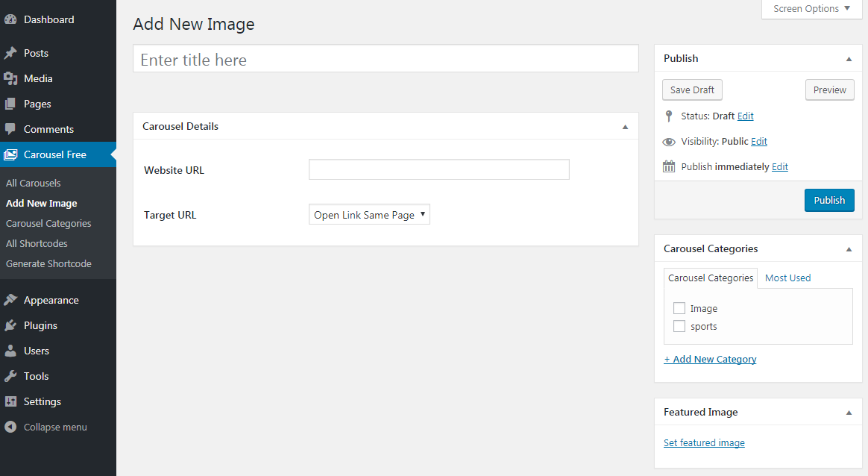Screen dimensions: 868x476
Task: Open the Target URL dropdown
Action: point(369,215)
